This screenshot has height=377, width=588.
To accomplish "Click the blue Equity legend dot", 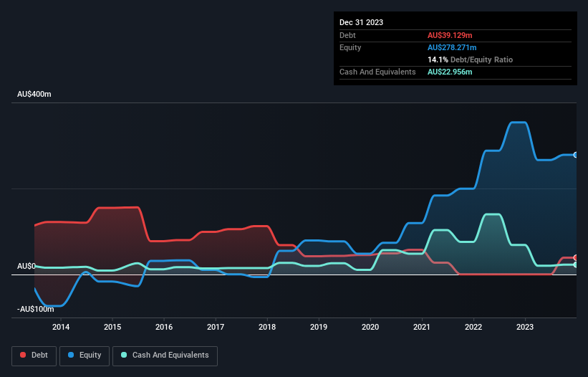I will pyautogui.click(x=71, y=355).
